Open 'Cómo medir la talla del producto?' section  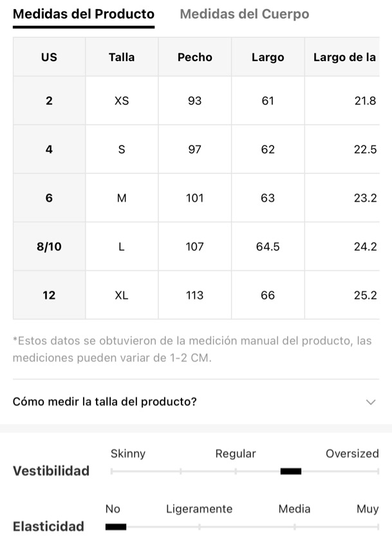click(x=196, y=402)
